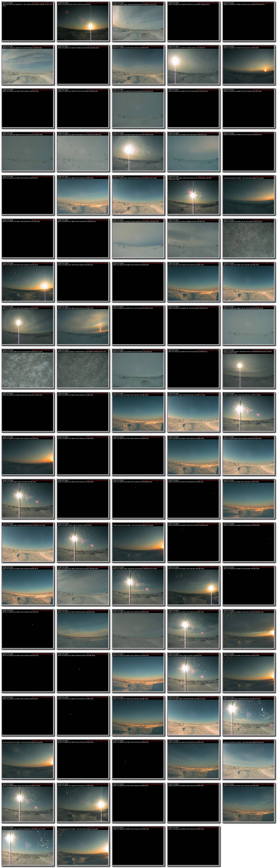Open thumbnail with low right sun and lens droplets
The image size is (277, 868).
(x=28, y=282)
